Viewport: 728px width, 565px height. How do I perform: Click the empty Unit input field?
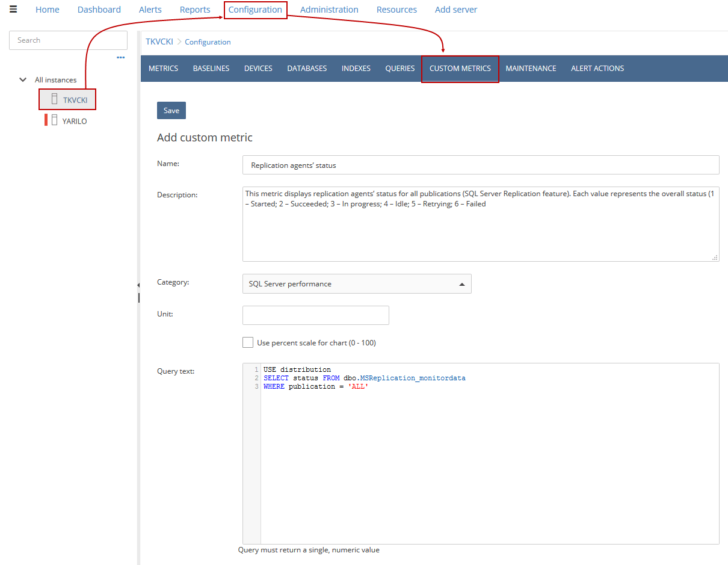pos(315,315)
